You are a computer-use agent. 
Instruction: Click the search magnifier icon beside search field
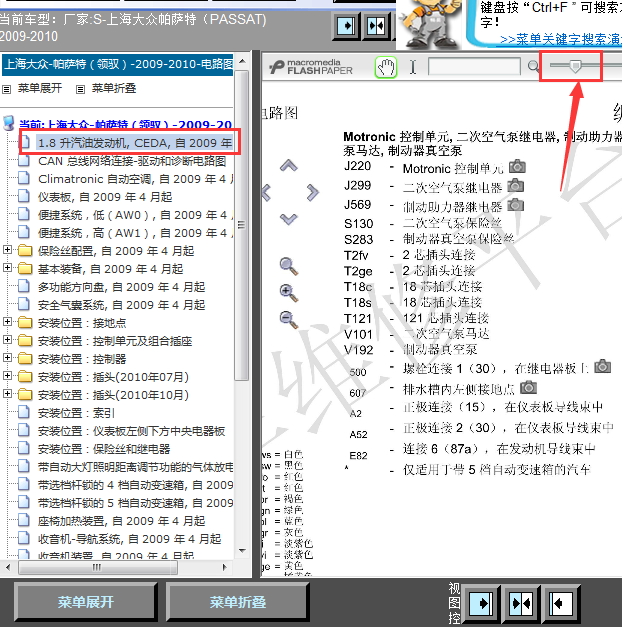pyautogui.click(x=533, y=66)
